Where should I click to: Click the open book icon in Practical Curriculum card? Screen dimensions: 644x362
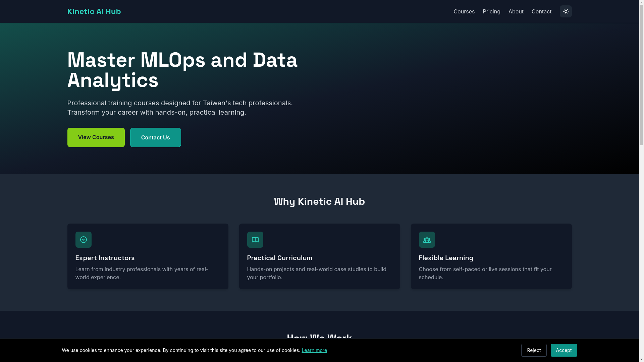(x=255, y=240)
